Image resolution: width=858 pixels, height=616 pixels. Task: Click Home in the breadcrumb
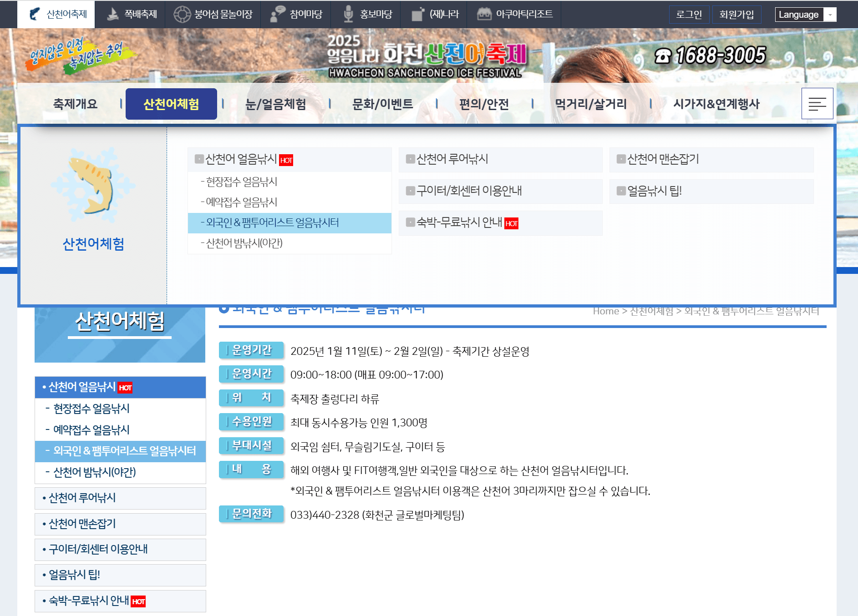coord(606,311)
